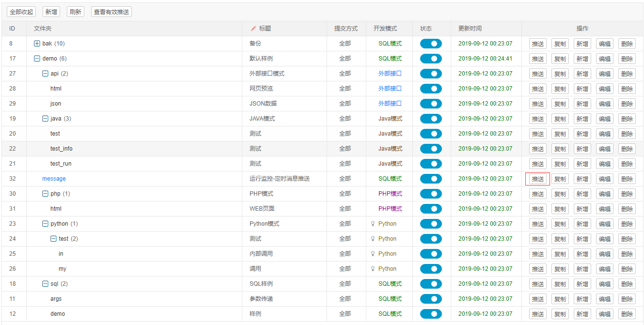The image size is (644, 325).
Task: Toggle status switch for args row
Action: coord(431,299)
